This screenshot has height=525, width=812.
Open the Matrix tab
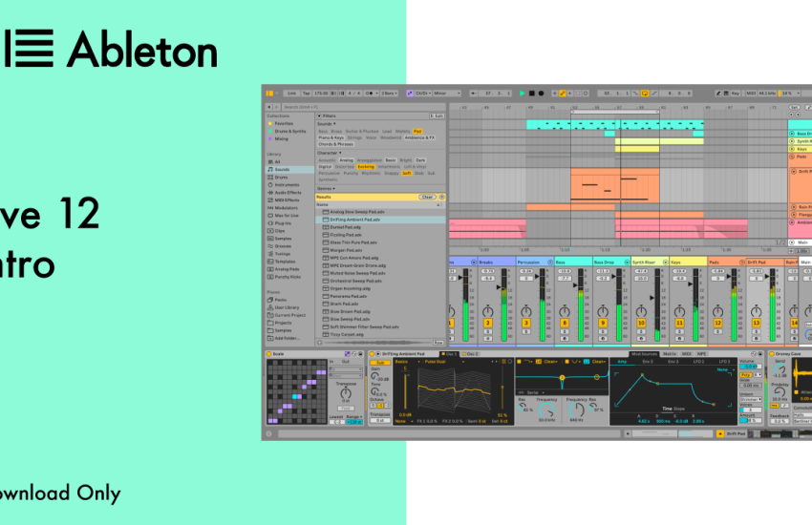[x=670, y=354]
